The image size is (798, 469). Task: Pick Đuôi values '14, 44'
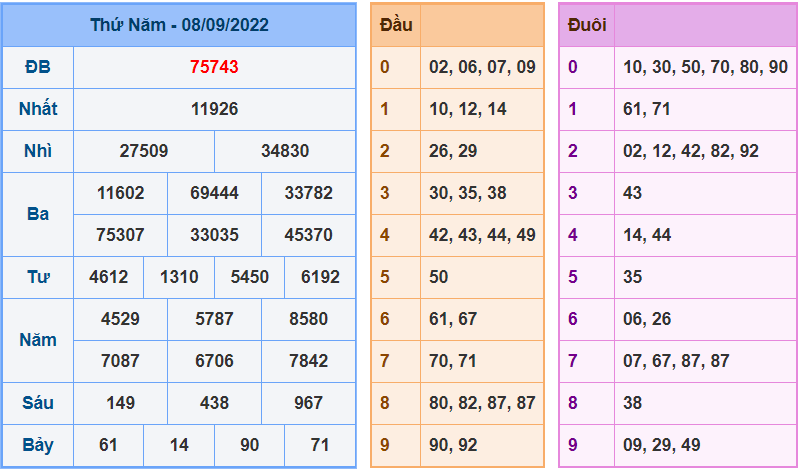[x=647, y=235]
